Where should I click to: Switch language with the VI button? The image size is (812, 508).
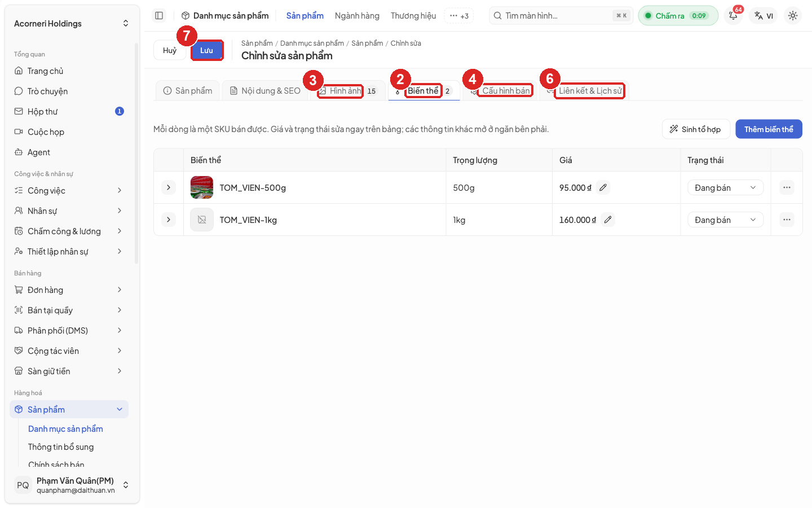point(764,16)
